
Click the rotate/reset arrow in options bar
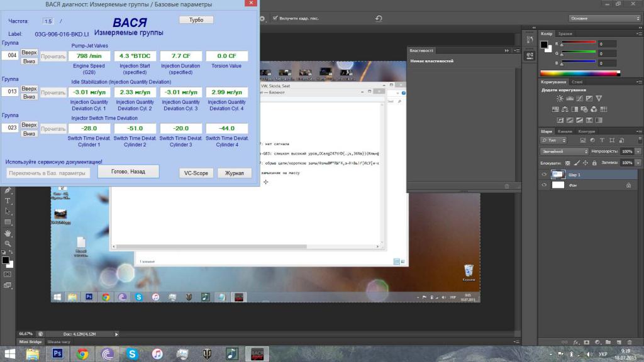[x=379, y=18]
